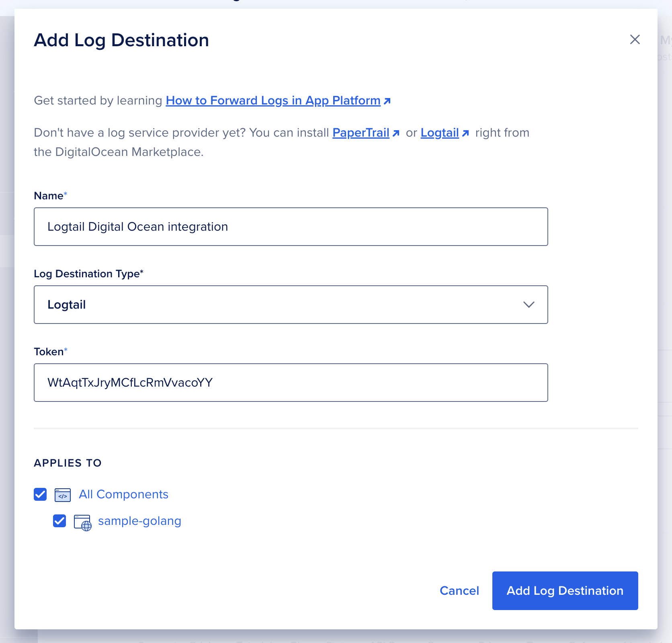
Task: Open the Log Destination Type dropdown
Action: pos(291,305)
